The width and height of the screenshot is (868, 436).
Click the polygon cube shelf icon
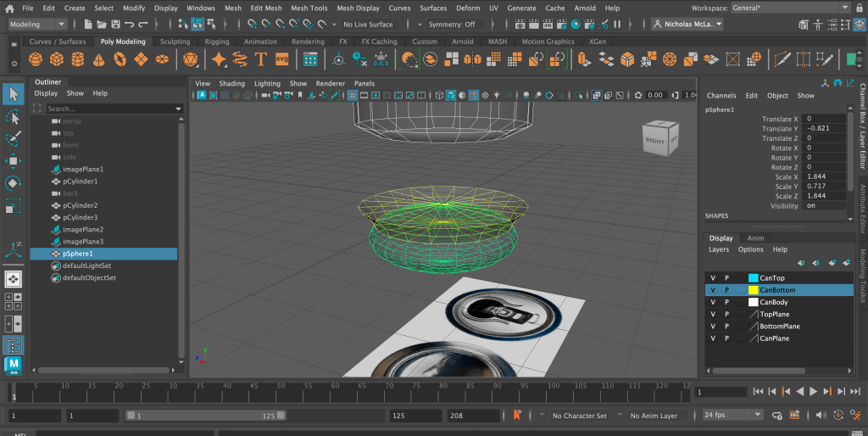click(57, 59)
